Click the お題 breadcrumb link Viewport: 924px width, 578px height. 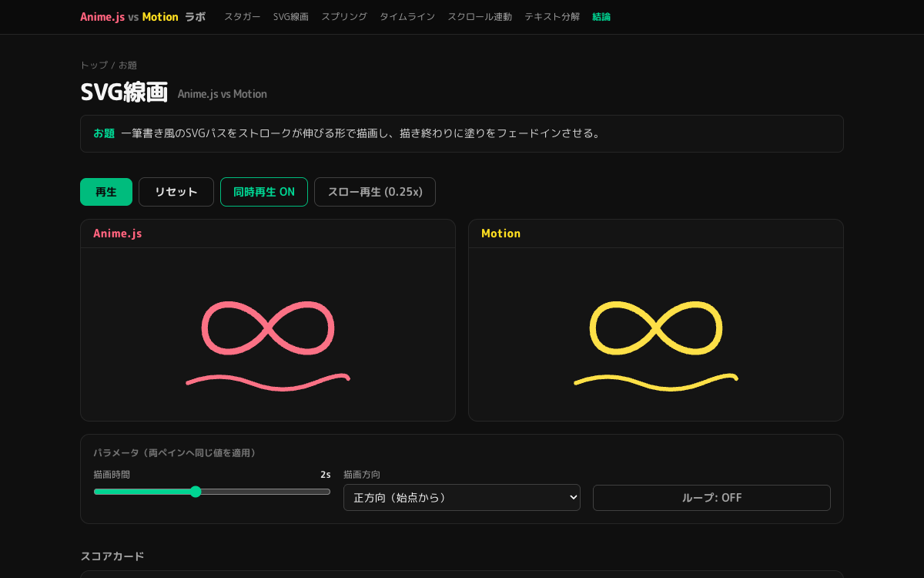[x=128, y=66]
